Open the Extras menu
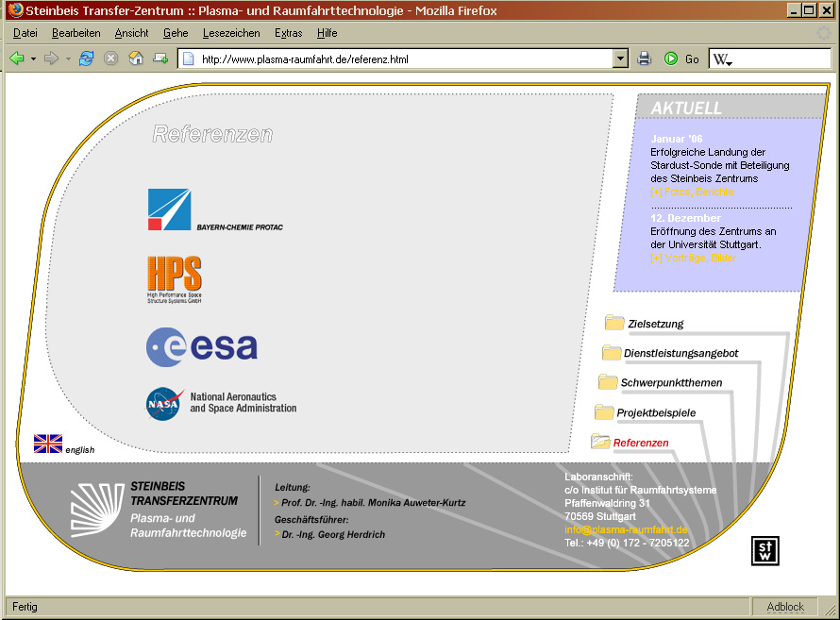 288,33
